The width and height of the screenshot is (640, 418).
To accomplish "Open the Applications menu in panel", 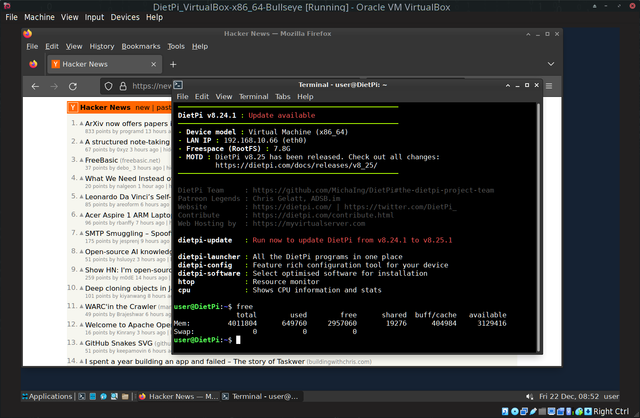I will (x=47, y=396).
